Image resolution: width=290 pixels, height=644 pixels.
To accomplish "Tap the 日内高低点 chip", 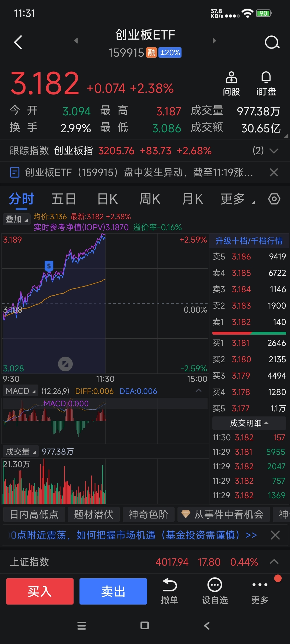I will click(x=34, y=514).
